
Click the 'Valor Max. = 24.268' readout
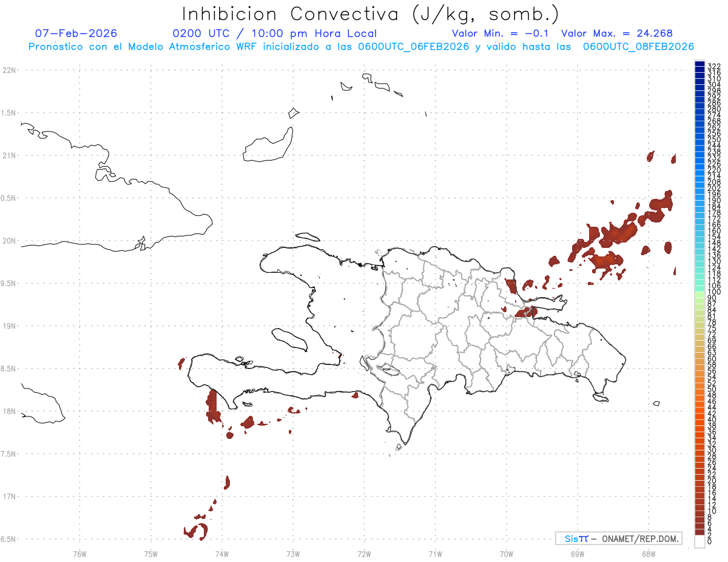pos(617,33)
